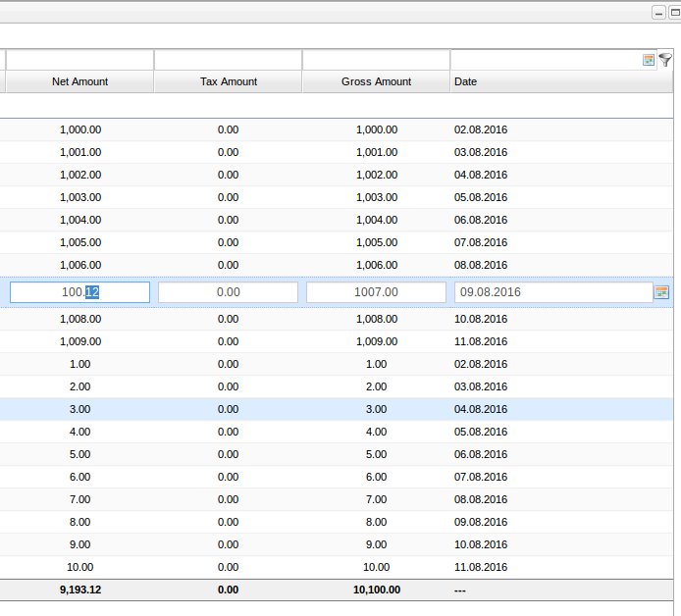Minimize the panel with the dash button
681x616 pixels.
coord(658,13)
